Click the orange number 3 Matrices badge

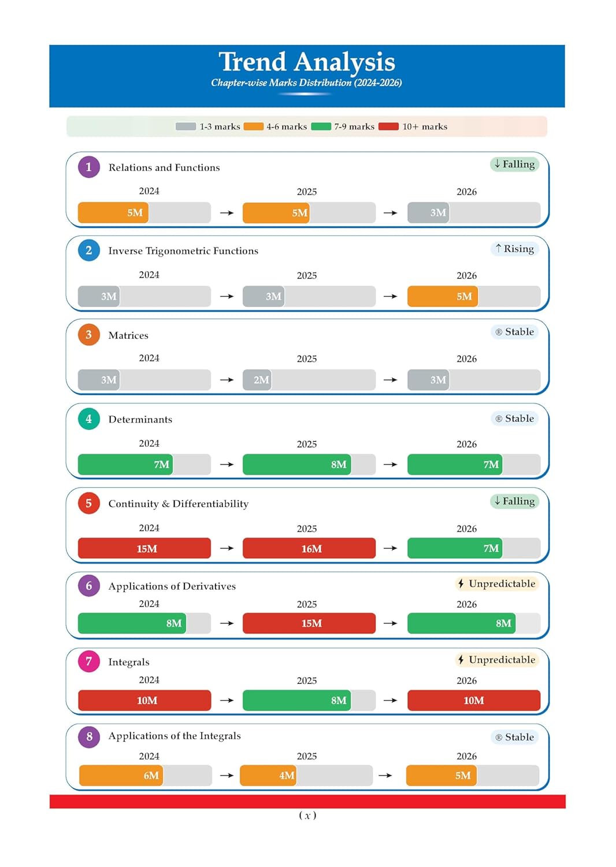click(89, 335)
